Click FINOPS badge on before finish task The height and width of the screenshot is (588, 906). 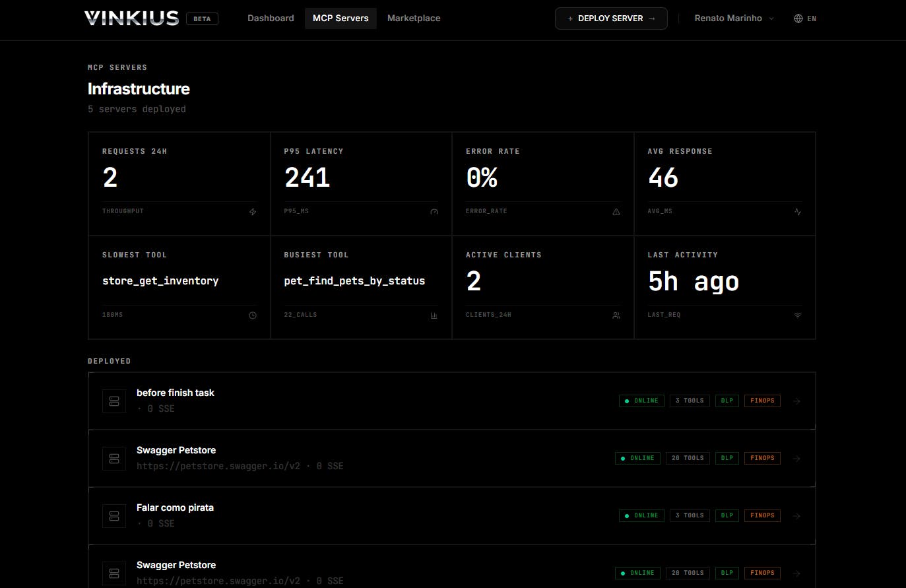pyautogui.click(x=762, y=401)
